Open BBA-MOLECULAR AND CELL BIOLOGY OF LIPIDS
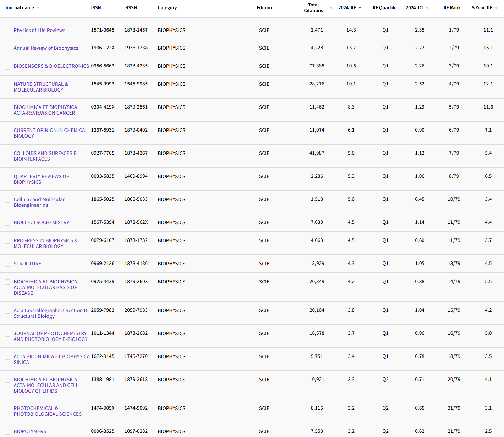Image resolution: width=504 pixels, height=437 pixels. pos(46,385)
